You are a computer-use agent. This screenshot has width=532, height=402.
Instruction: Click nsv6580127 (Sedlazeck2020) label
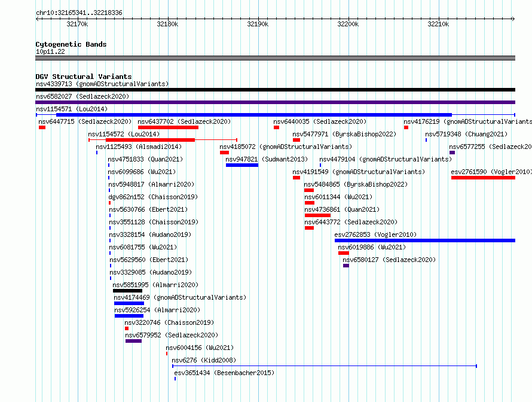[x=389, y=260]
